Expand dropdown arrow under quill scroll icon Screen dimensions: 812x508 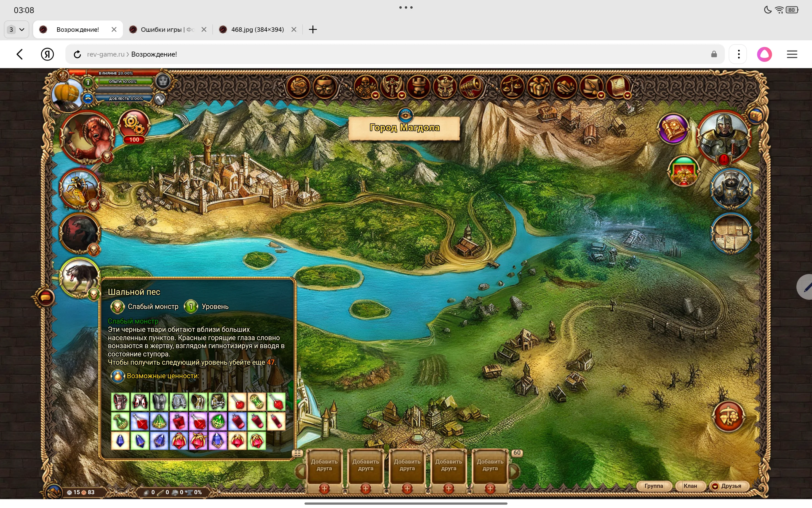click(601, 96)
